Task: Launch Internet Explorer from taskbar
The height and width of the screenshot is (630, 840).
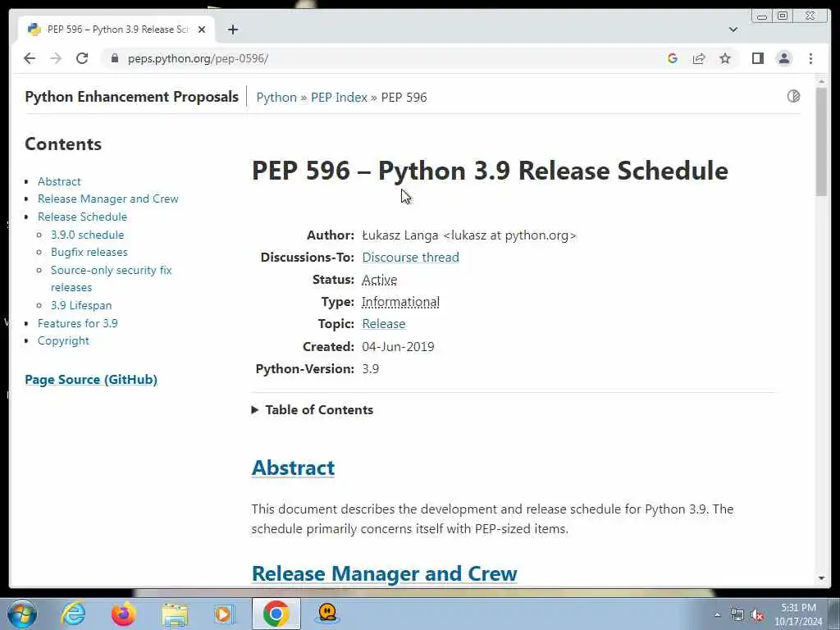Action: click(73, 614)
